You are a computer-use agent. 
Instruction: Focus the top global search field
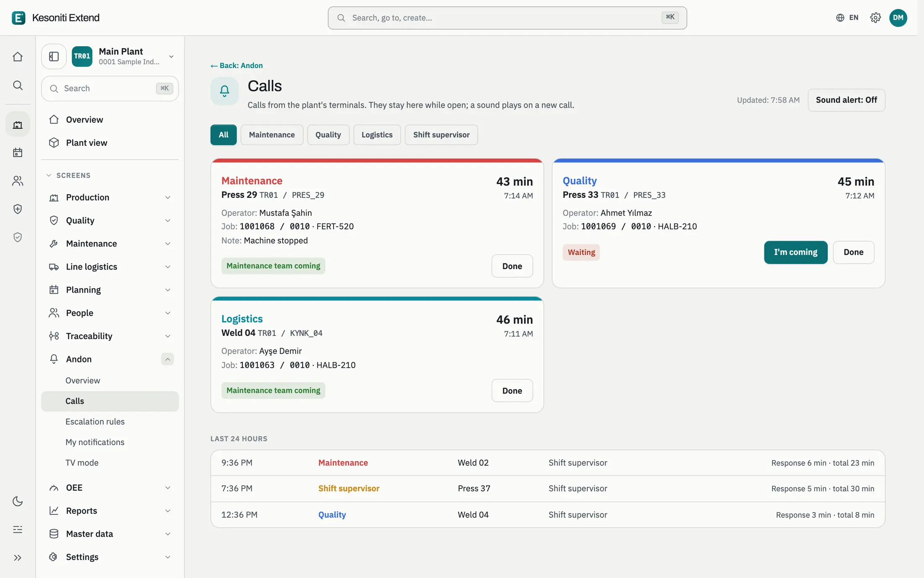(x=507, y=18)
